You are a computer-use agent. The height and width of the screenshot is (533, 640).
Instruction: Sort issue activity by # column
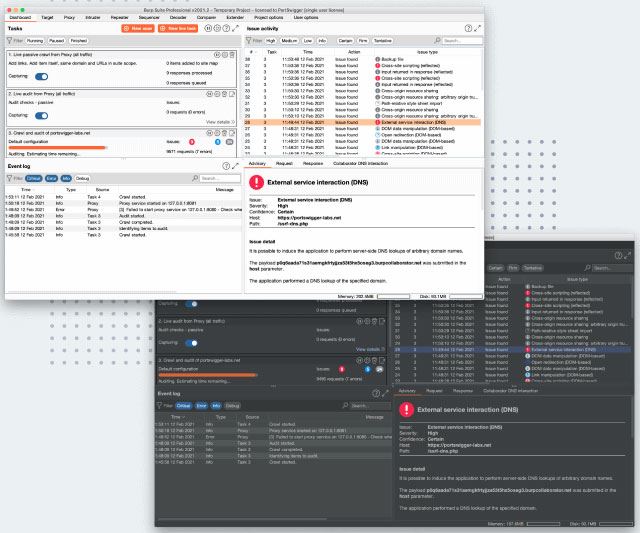click(x=251, y=52)
